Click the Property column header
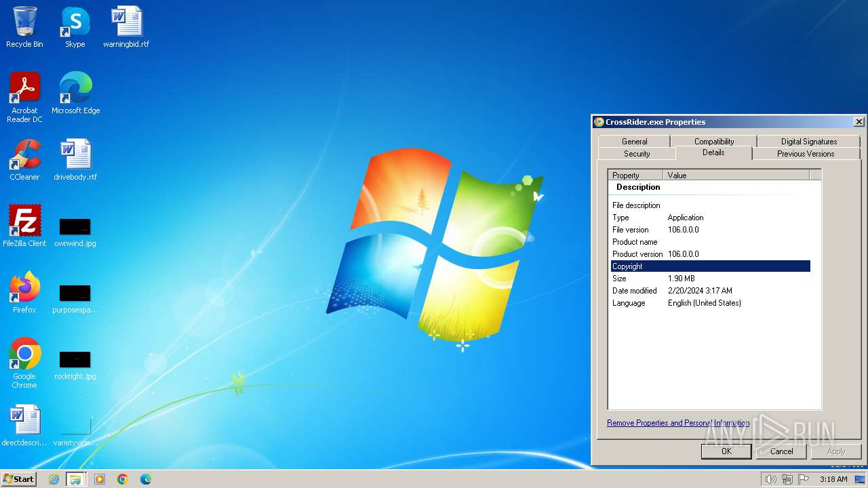 tap(635, 175)
